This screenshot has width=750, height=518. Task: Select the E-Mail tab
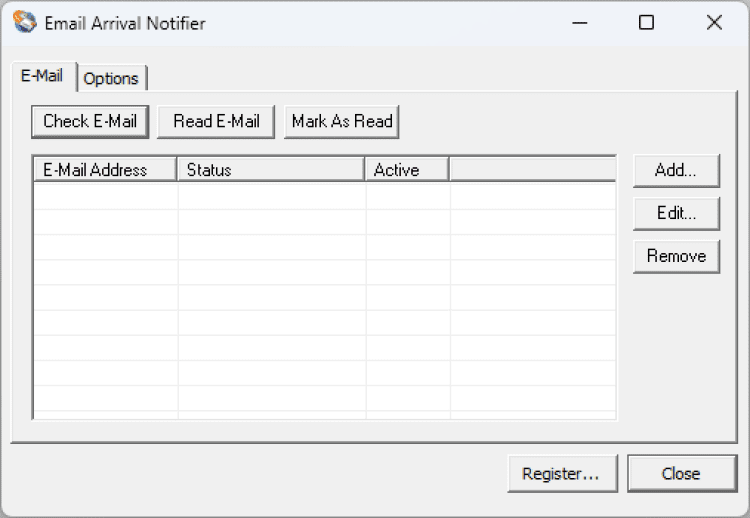pyautogui.click(x=43, y=76)
